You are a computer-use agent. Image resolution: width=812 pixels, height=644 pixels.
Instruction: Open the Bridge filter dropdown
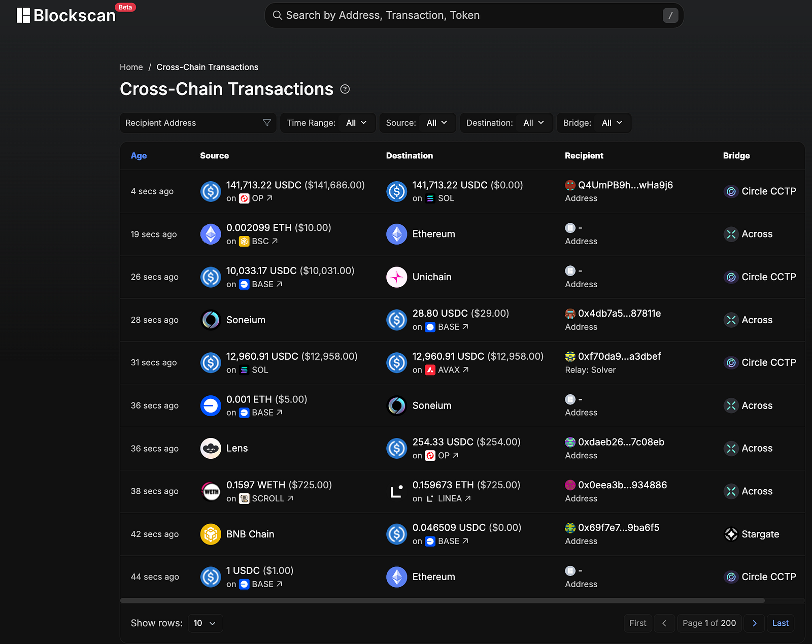tap(593, 123)
